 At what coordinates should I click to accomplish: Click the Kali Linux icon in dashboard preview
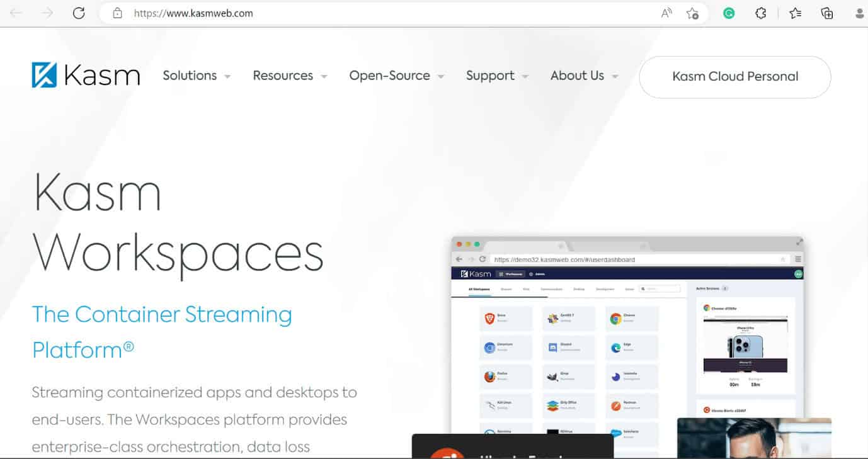[489, 406]
